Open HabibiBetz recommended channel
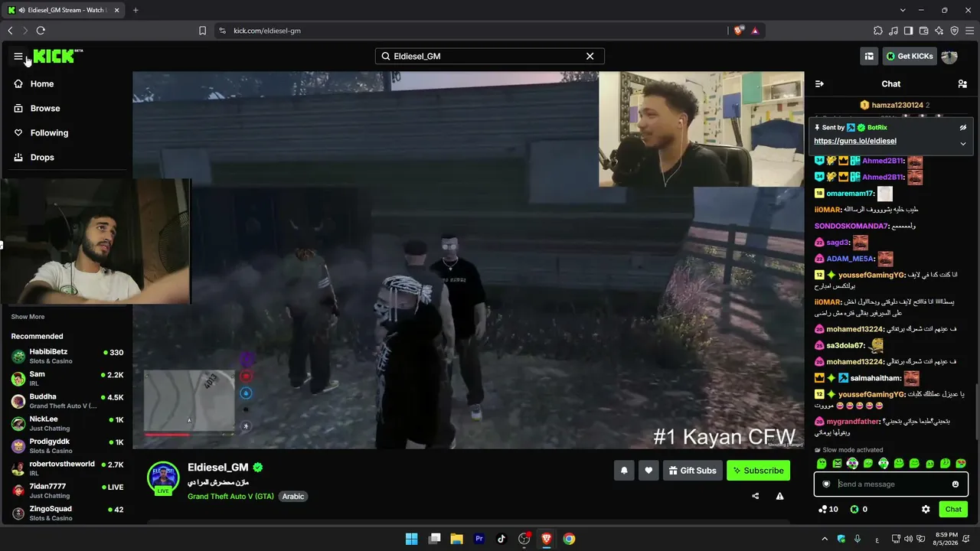 click(67, 356)
